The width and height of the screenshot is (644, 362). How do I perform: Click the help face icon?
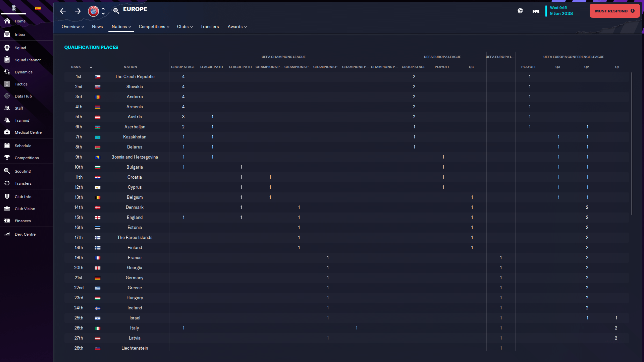pos(520,11)
